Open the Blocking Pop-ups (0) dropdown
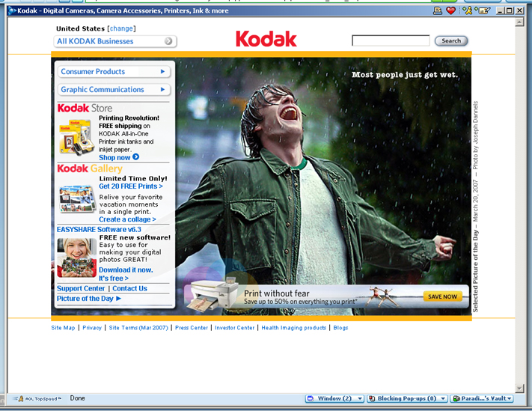This screenshot has width=532, height=411. pyautogui.click(x=408, y=399)
